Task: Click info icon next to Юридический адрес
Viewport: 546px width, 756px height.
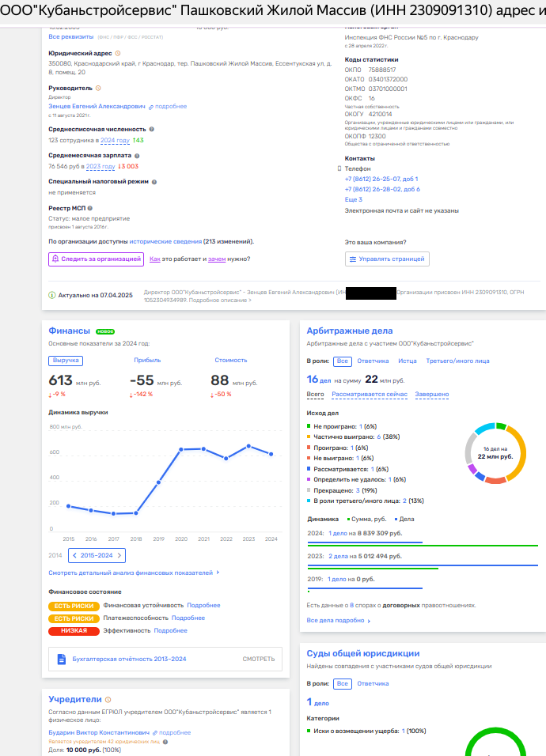Action: [118, 54]
